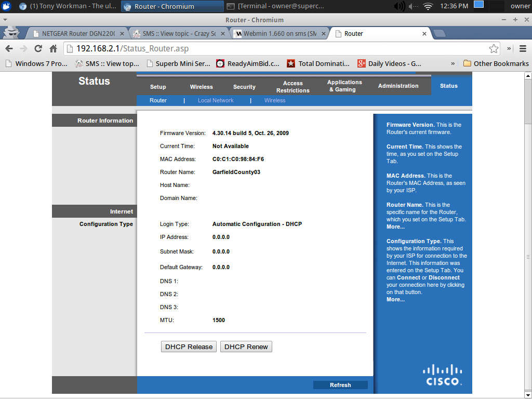Reload the router status page
Viewport: 532px width, 399px height.
tap(38, 48)
